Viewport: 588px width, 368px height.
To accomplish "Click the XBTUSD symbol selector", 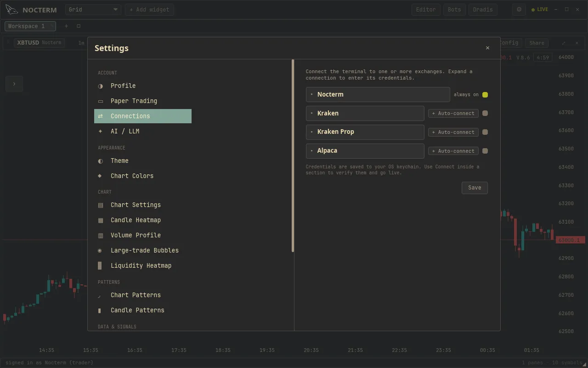I will click(x=39, y=43).
